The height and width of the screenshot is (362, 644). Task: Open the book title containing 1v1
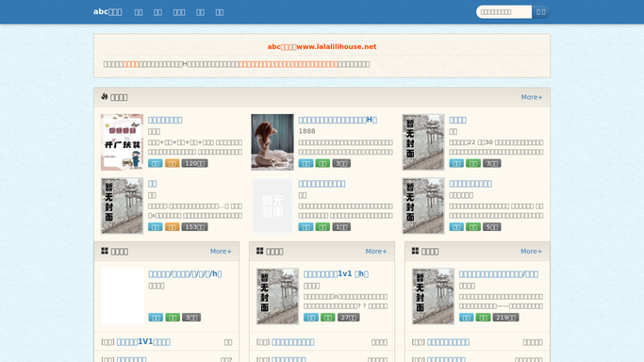[336, 274]
